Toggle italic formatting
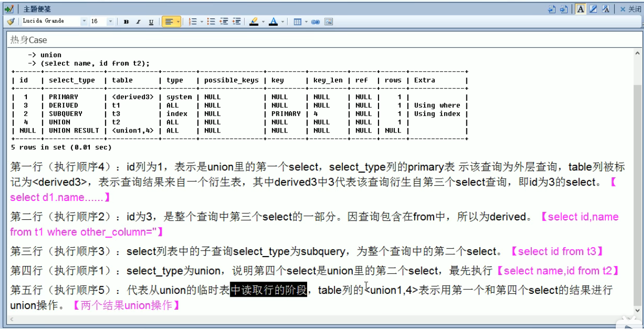 coord(139,21)
